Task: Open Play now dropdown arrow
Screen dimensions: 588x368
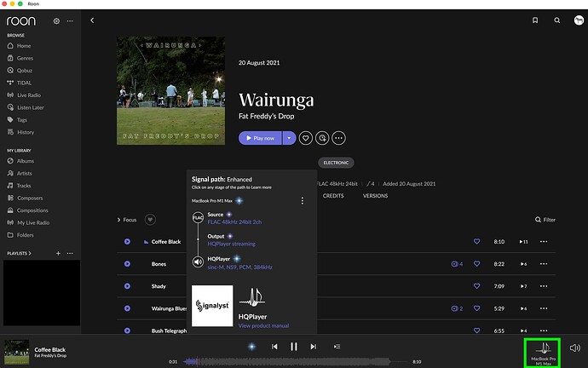Action: [289, 138]
